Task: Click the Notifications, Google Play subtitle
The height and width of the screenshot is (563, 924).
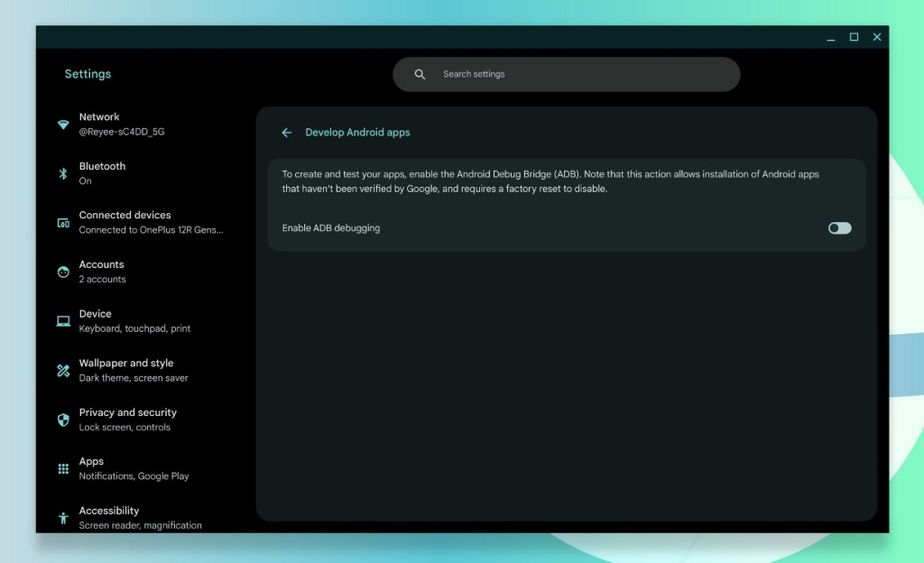Action: pyautogui.click(x=134, y=475)
